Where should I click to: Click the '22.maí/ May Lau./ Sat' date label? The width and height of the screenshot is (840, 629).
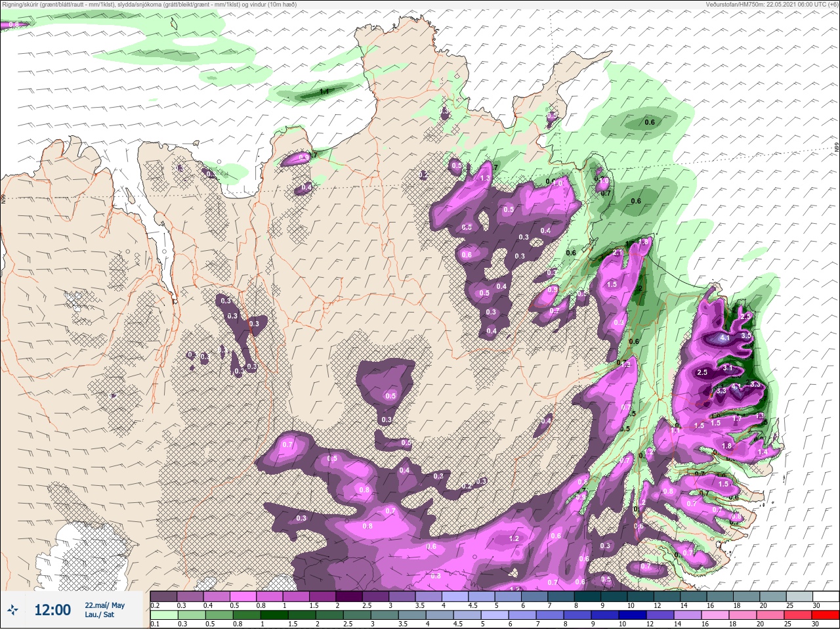[x=104, y=610]
